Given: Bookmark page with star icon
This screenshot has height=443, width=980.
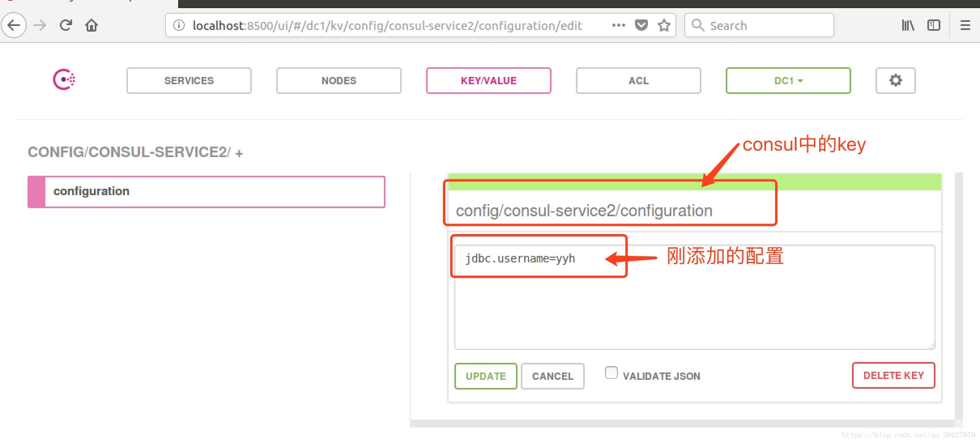Looking at the screenshot, I should pyautogui.click(x=664, y=26).
